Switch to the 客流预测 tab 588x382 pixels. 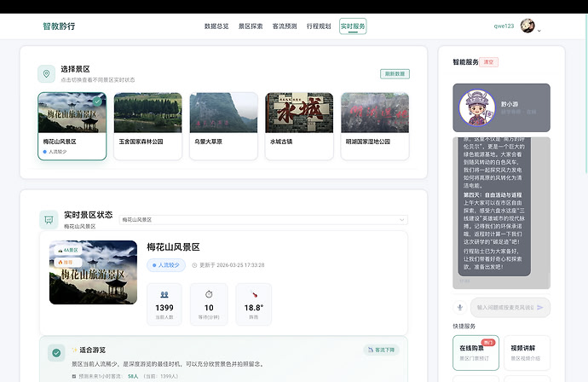(285, 26)
